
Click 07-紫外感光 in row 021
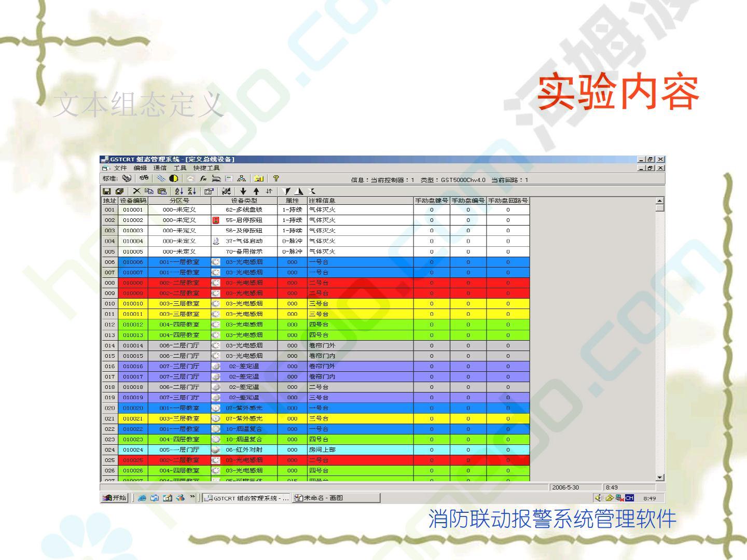click(x=244, y=418)
